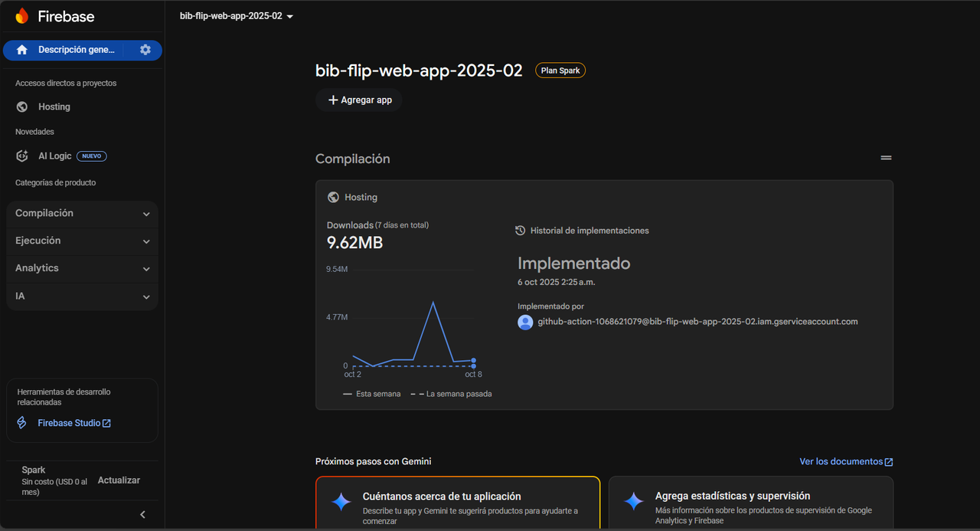980x531 pixels.
Task: Click the Spark plan label in sidebar
Action: [34, 470]
